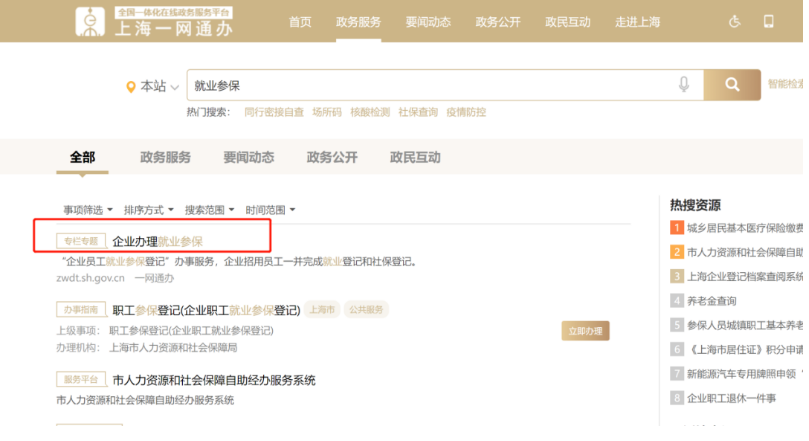Expand the 本站 search scope dropdown
This screenshot has height=441, width=809.
[159, 86]
